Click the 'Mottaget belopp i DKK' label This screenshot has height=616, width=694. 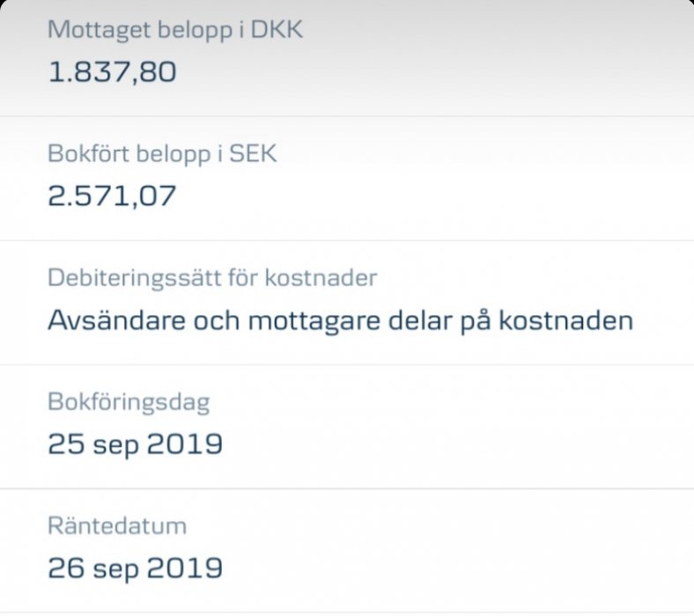click(x=175, y=29)
